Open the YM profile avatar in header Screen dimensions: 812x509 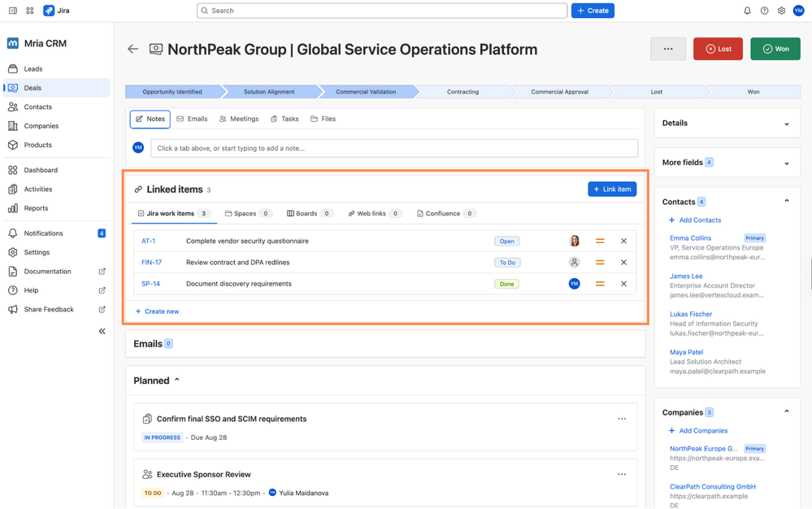tap(798, 11)
